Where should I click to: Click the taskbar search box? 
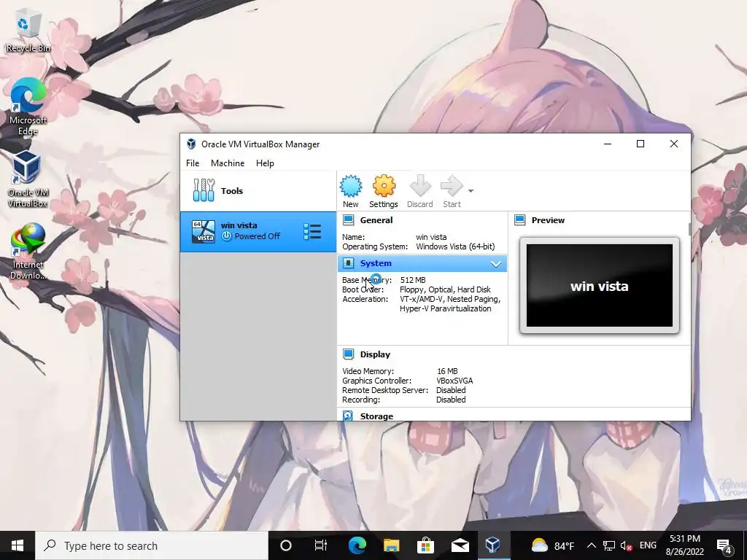(x=152, y=545)
